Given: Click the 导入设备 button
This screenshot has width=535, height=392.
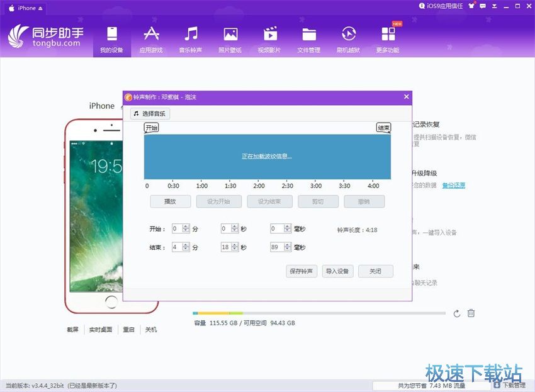Looking at the screenshot, I should tap(337, 271).
